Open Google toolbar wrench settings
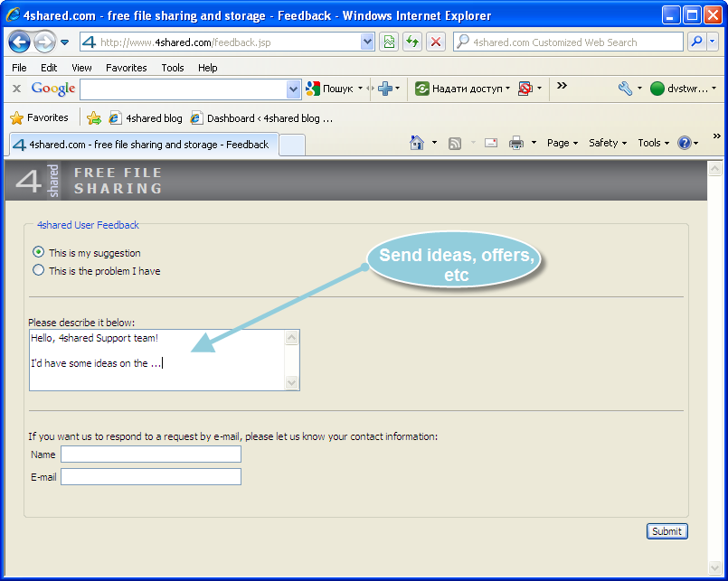Screen dimensions: 728x581 coord(625,89)
